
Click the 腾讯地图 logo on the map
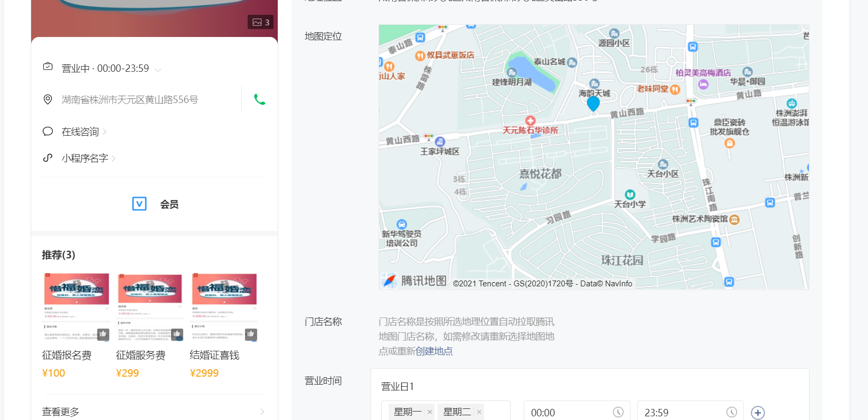[x=414, y=281]
